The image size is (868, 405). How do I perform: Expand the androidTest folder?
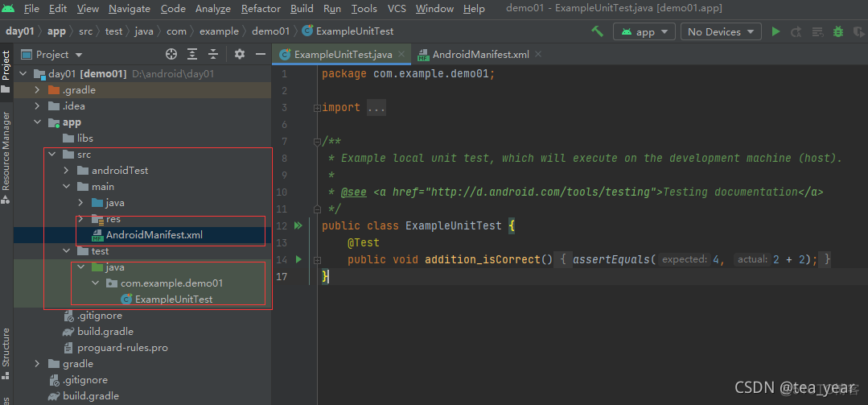tap(67, 171)
